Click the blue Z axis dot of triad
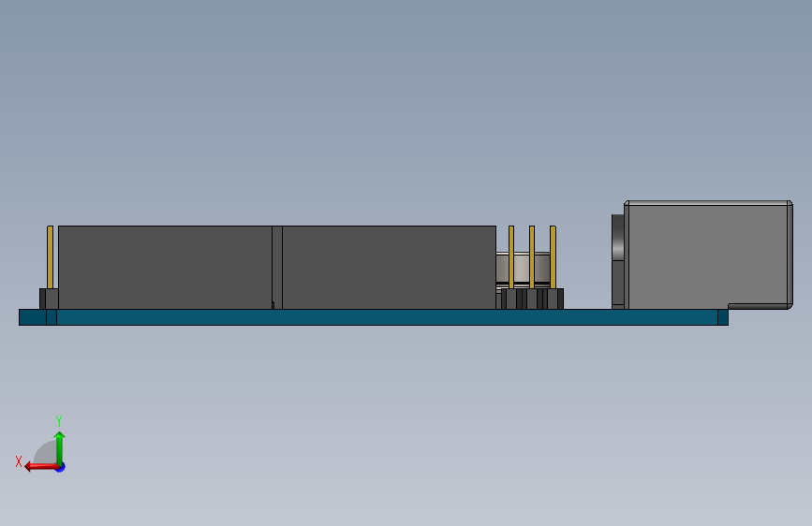 point(61,467)
